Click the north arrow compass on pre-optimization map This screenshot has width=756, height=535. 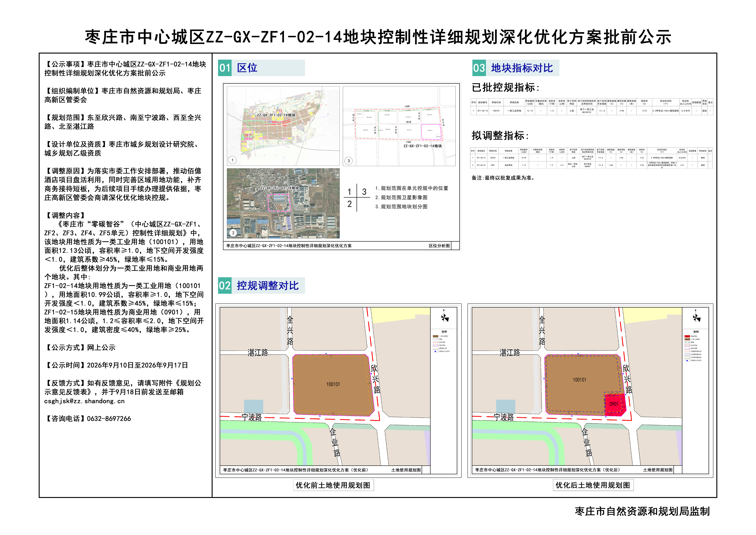click(445, 317)
